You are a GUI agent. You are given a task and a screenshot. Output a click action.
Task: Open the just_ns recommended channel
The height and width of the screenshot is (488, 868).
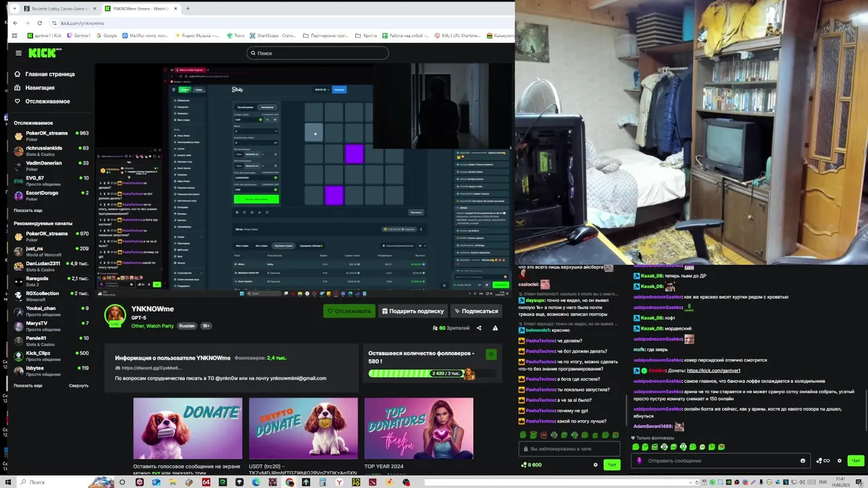coord(52,251)
